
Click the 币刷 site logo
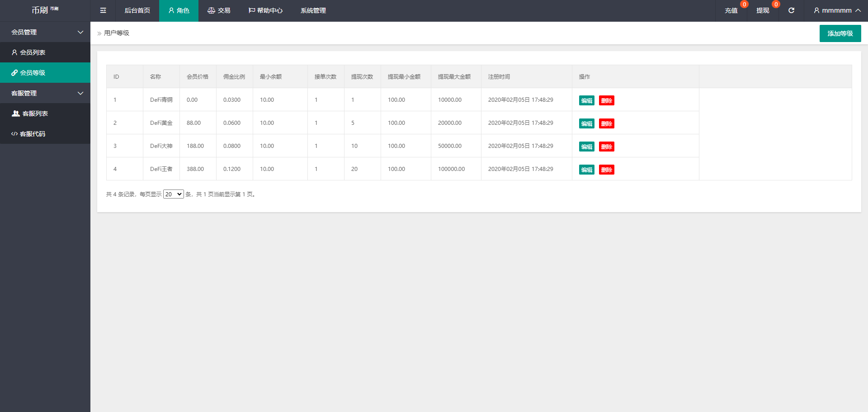click(x=44, y=10)
